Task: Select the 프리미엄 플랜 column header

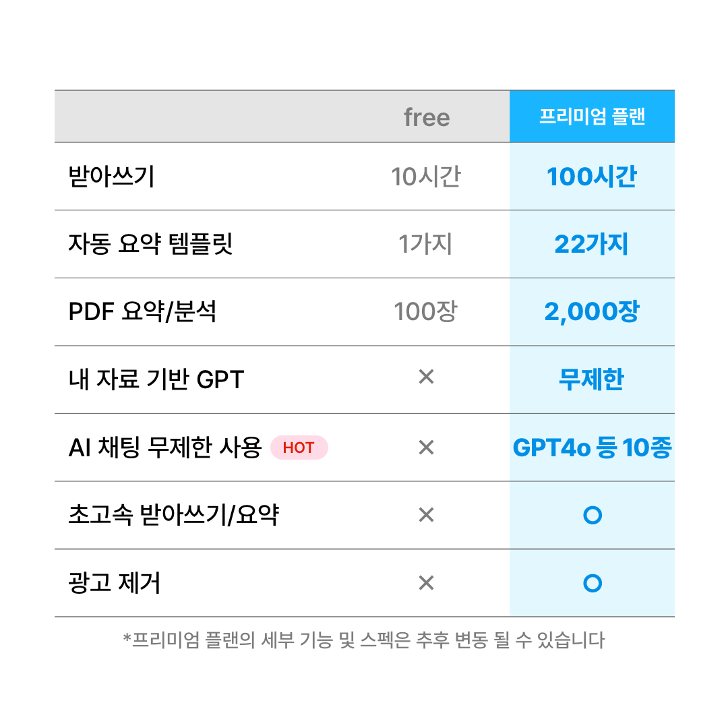Action: 592,117
